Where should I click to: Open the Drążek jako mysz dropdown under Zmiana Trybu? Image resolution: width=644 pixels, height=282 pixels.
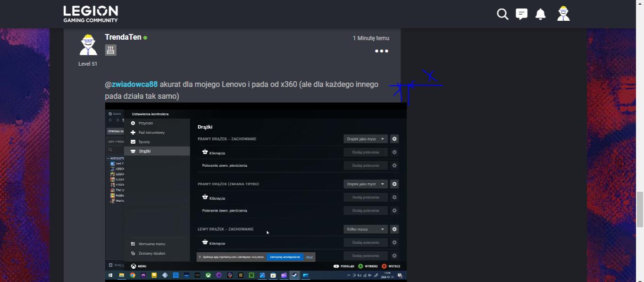[365, 184]
